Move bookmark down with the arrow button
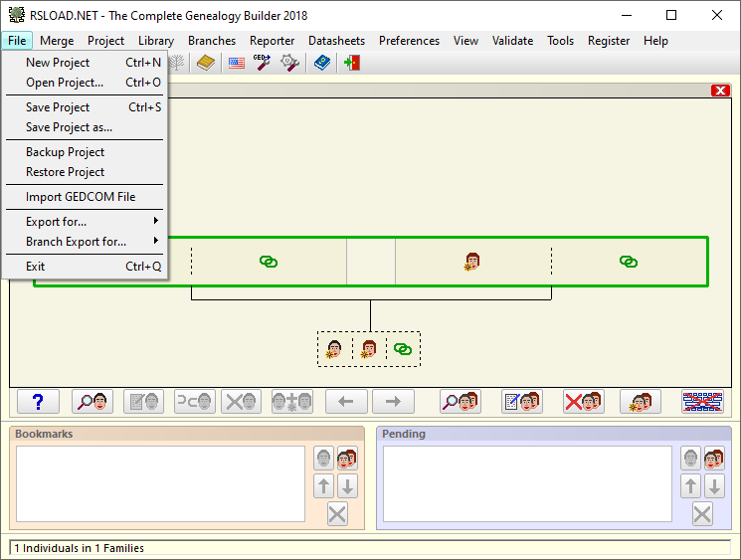Viewport: 741px width, 560px height. (347, 486)
